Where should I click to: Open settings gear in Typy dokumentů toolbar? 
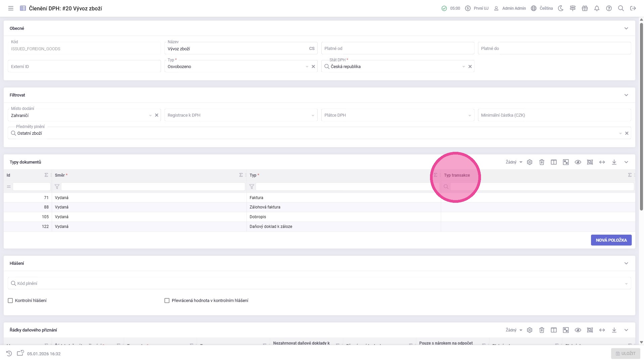(x=530, y=162)
